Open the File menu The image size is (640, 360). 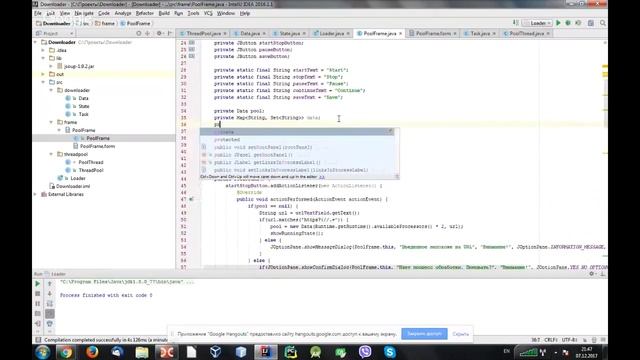38,13
